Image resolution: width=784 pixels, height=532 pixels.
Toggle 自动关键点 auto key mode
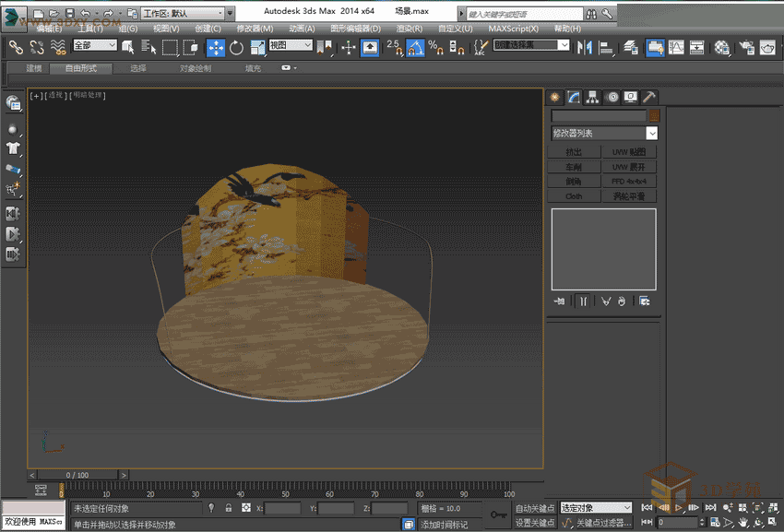[x=536, y=508]
